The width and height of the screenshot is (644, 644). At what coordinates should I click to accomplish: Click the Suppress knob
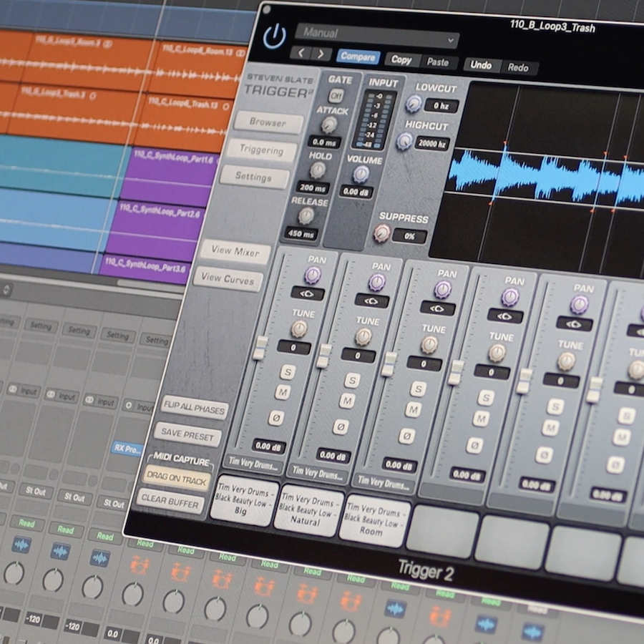coord(382,233)
